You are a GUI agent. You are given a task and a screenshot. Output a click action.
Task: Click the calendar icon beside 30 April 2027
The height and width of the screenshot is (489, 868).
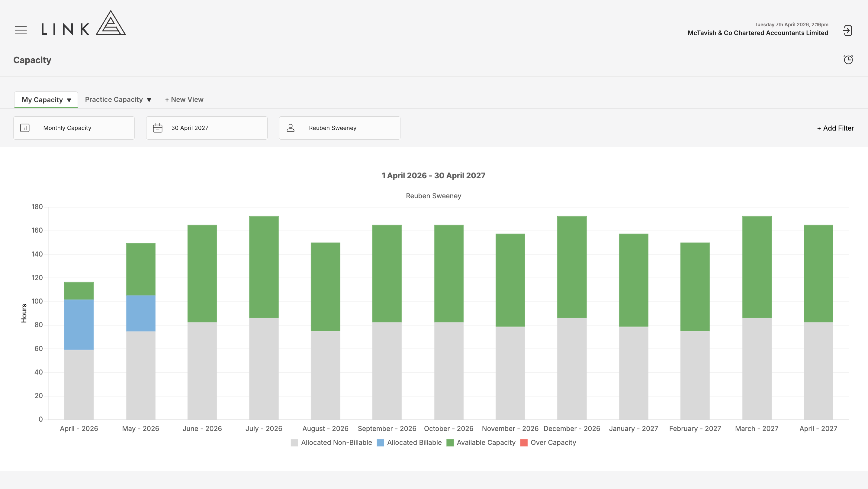pyautogui.click(x=158, y=128)
